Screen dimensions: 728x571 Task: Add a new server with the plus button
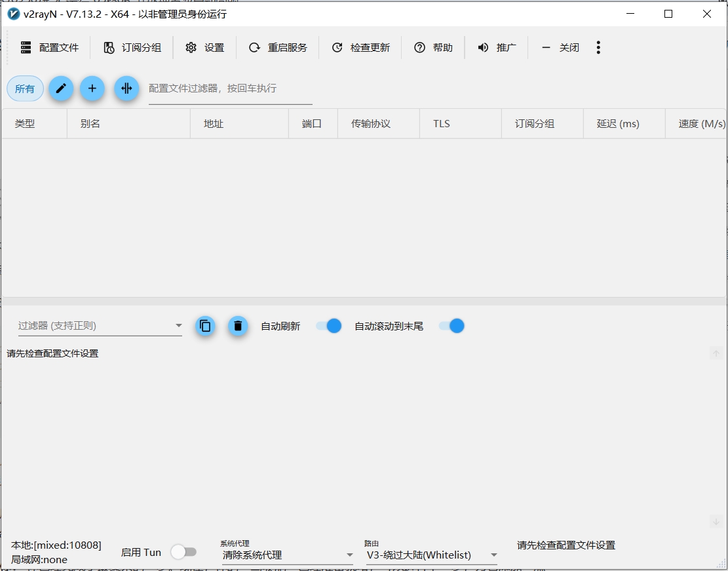coord(92,89)
